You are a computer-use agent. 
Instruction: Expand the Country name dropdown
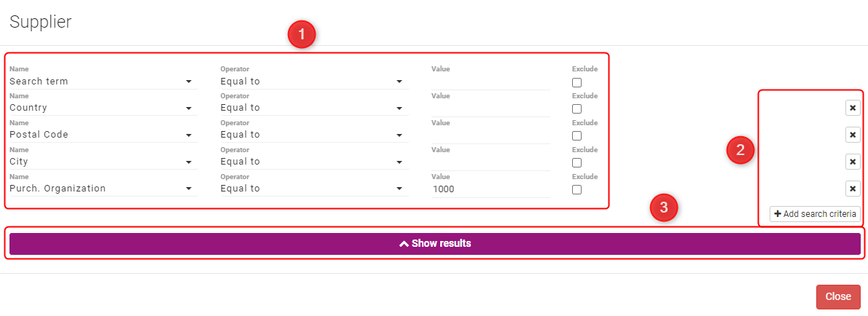pyautogui.click(x=103, y=108)
